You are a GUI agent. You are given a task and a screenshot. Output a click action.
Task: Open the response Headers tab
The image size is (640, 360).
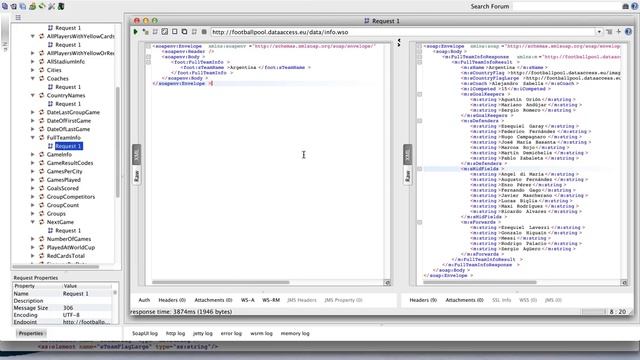[x=423, y=300]
